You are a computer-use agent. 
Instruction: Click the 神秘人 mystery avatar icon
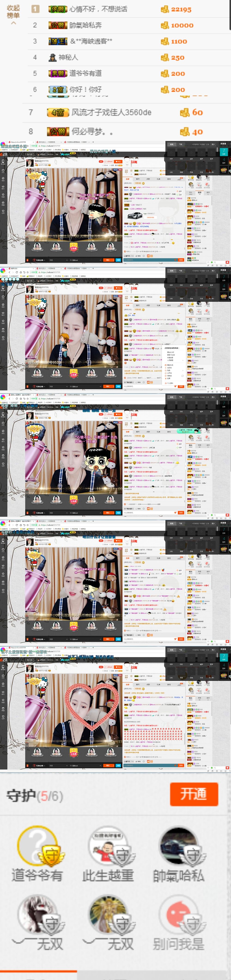point(52,57)
